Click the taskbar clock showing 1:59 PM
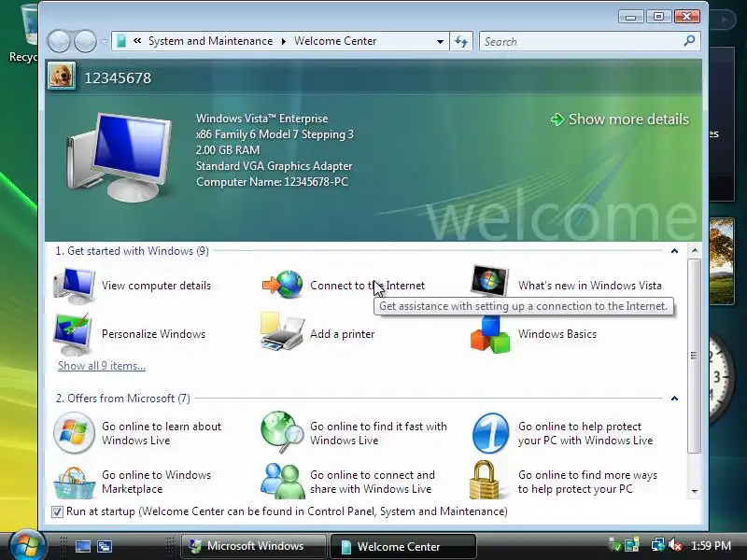Image resolution: width=747 pixels, height=560 pixels. coord(711,545)
